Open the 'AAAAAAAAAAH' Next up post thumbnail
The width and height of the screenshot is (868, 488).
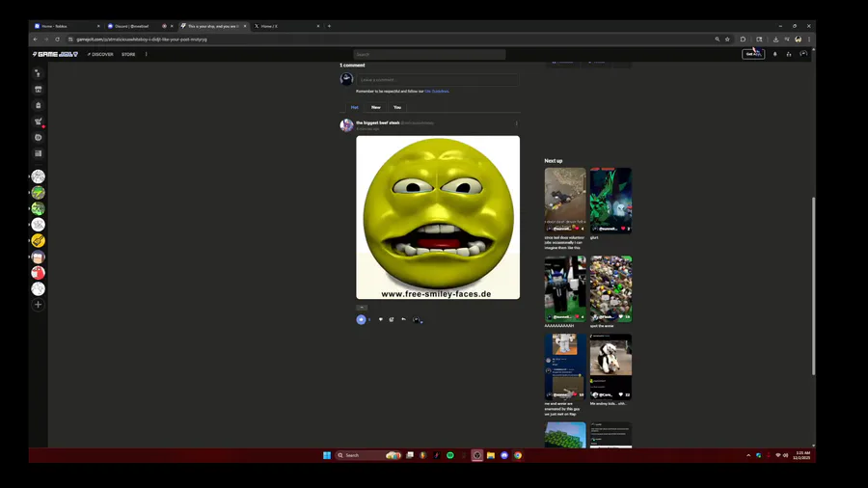(x=564, y=288)
